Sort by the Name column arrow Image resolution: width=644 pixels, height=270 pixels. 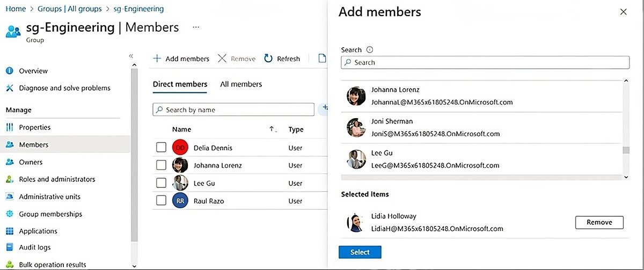coord(273,129)
